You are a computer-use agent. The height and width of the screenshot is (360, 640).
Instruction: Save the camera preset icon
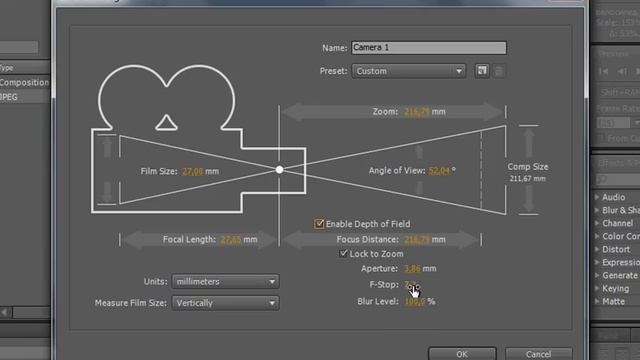pyautogui.click(x=482, y=71)
